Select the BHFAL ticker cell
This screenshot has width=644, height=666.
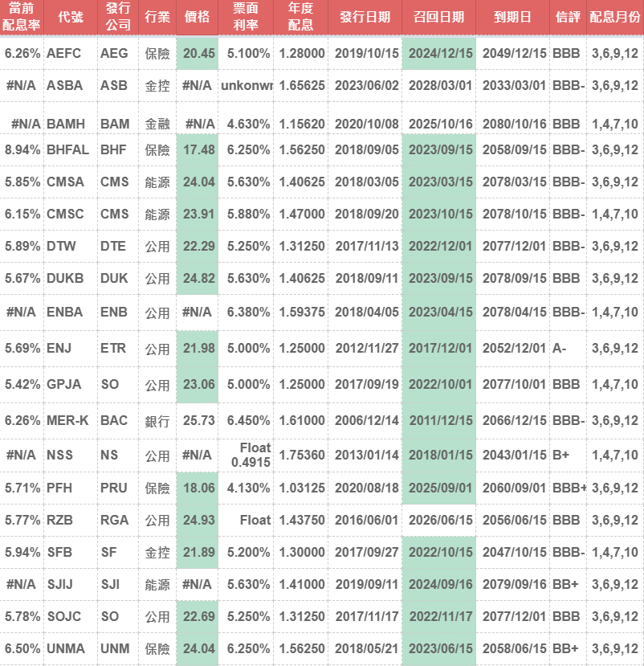pyautogui.click(x=67, y=149)
